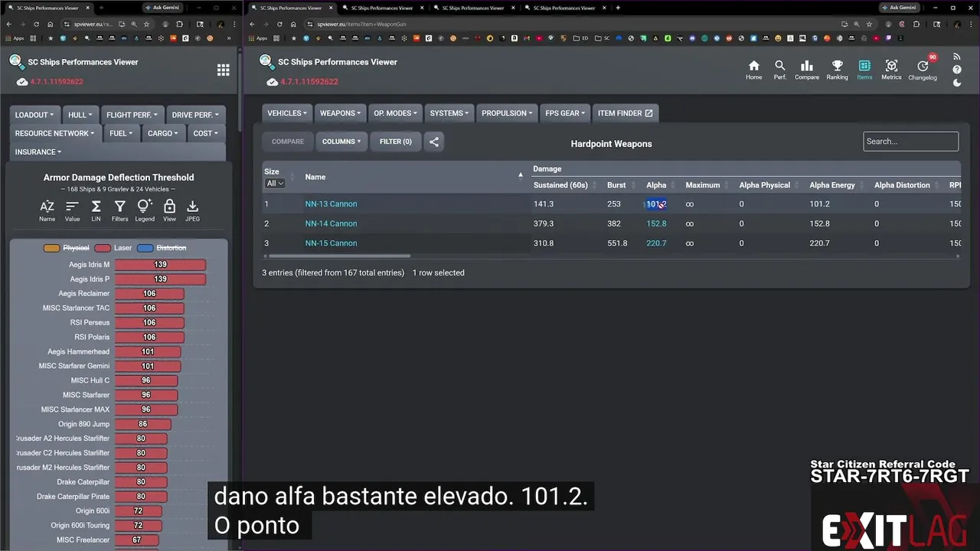Click the RSS feed icon
The image size is (980, 551).
956,57
